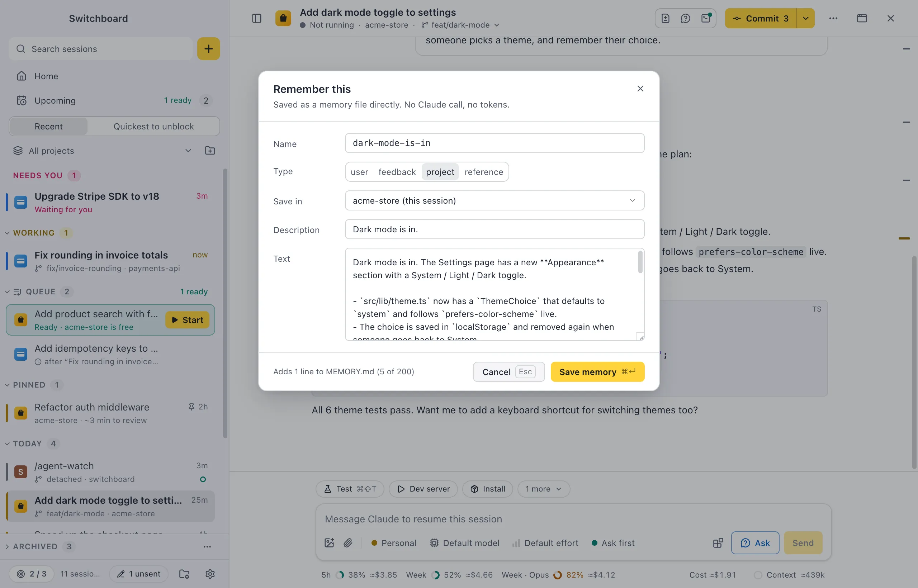918x588 pixels.
Task: Click the add image icon in composer
Action: 329,543
